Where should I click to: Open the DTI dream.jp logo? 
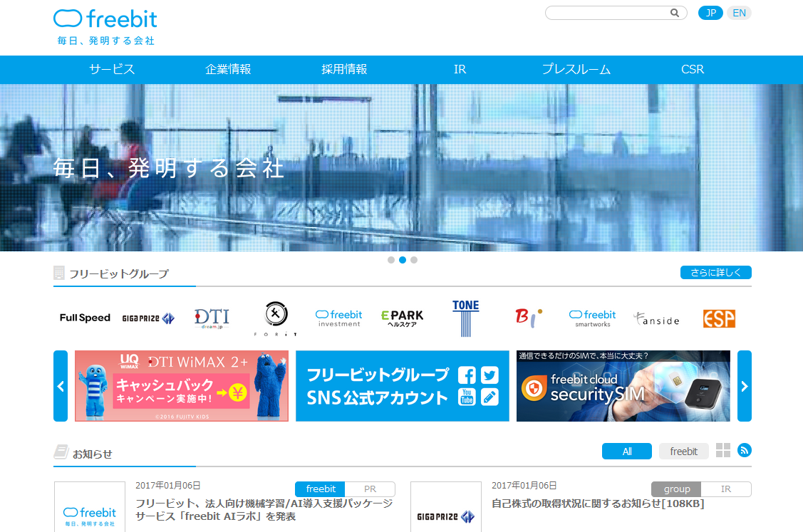click(212, 318)
